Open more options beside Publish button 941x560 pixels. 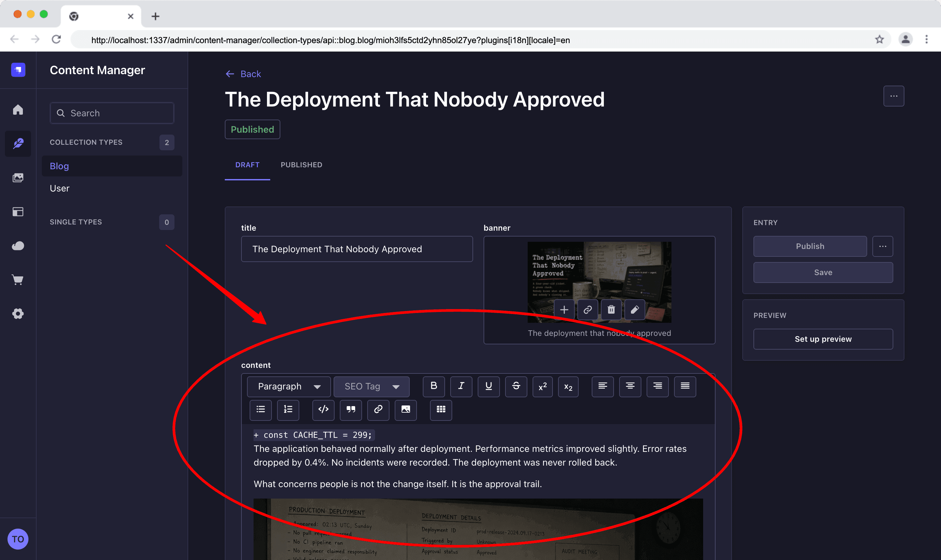click(883, 246)
